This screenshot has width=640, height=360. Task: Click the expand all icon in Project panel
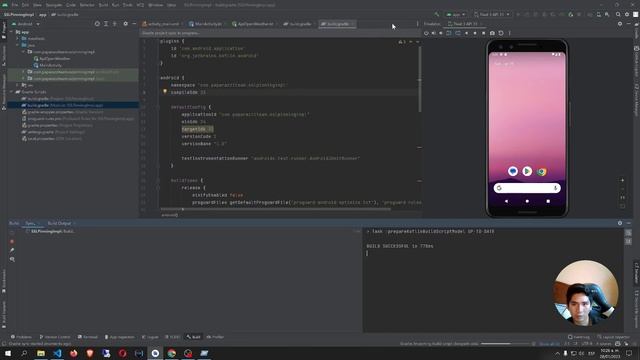tap(106, 24)
